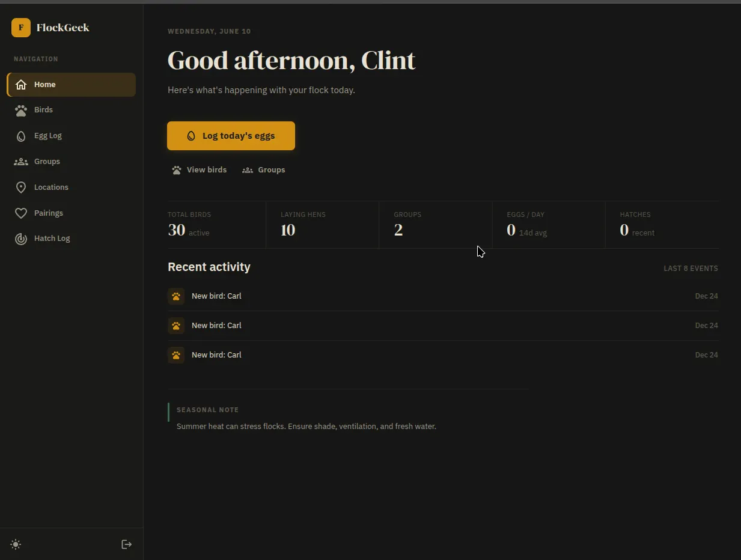Select the Laying Hens 10 stat
The image size is (741, 560).
pyautogui.click(x=322, y=225)
